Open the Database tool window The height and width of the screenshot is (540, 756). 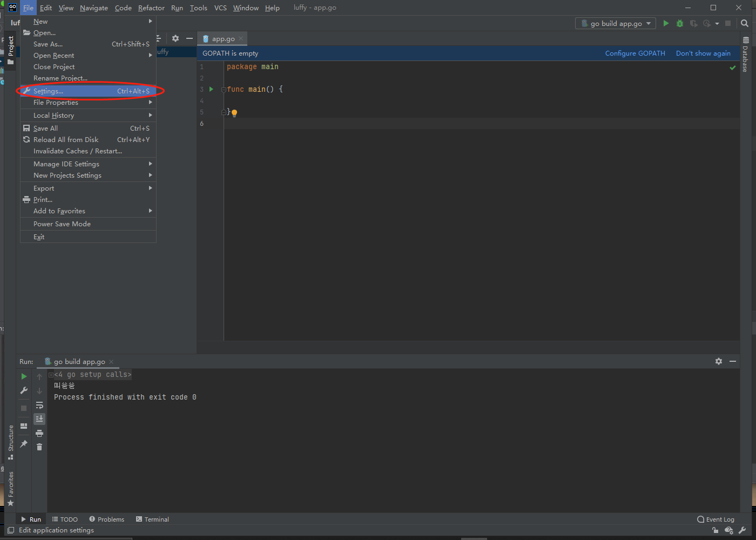(745, 55)
